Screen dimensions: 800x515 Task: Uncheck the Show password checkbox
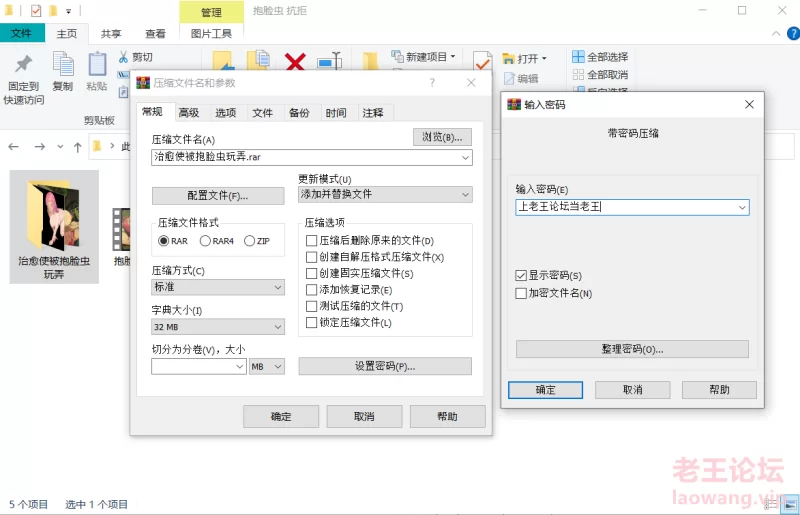point(521,275)
